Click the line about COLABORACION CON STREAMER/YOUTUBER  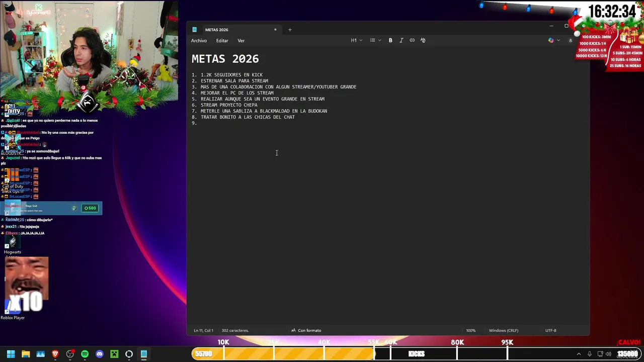pos(278,87)
